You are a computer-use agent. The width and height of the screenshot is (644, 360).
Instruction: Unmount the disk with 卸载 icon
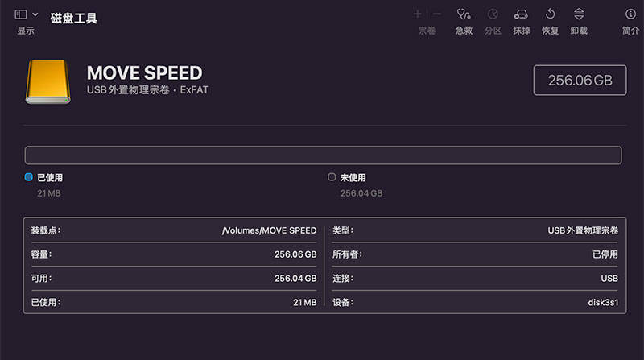pyautogui.click(x=579, y=14)
